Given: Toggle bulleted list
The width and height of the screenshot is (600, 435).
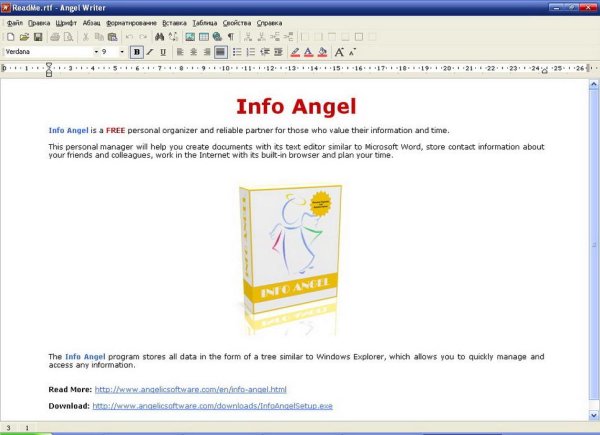Looking at the screenshot, I should pos(237,52).
